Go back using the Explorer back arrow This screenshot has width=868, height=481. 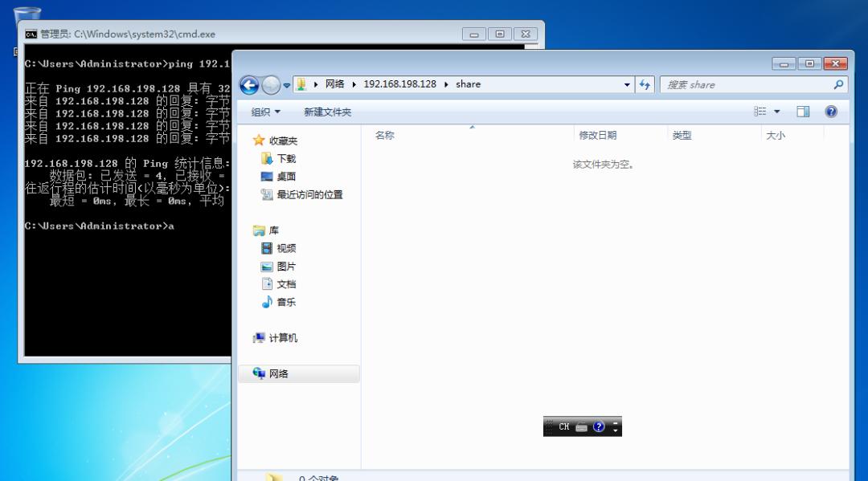pyautogui.click(x=249, y=85)
